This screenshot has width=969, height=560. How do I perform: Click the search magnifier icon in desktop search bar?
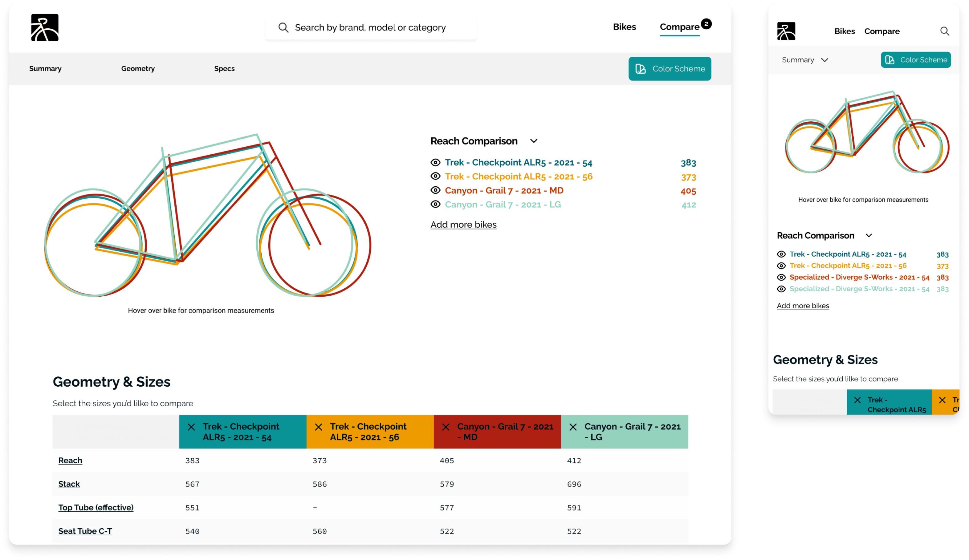(283, 27)
